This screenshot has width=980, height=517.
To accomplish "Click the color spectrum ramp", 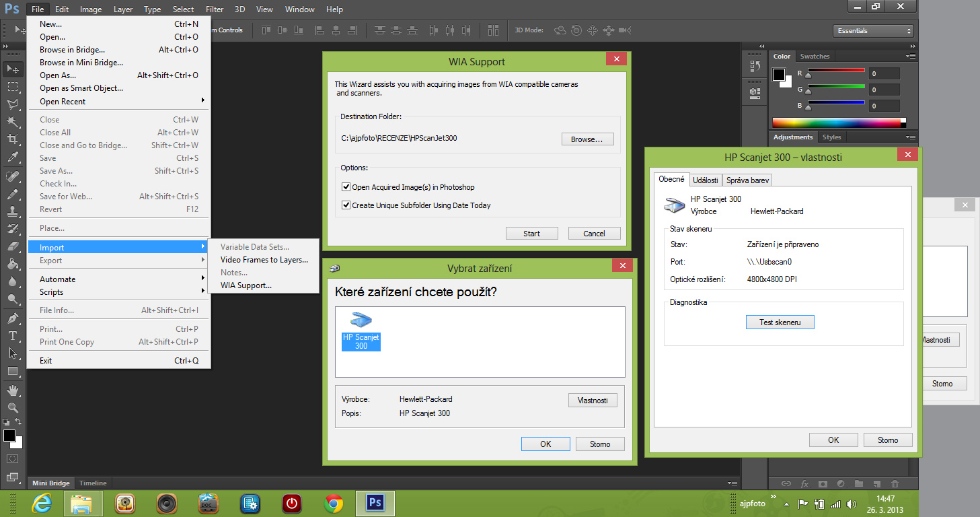I will 839,123.
